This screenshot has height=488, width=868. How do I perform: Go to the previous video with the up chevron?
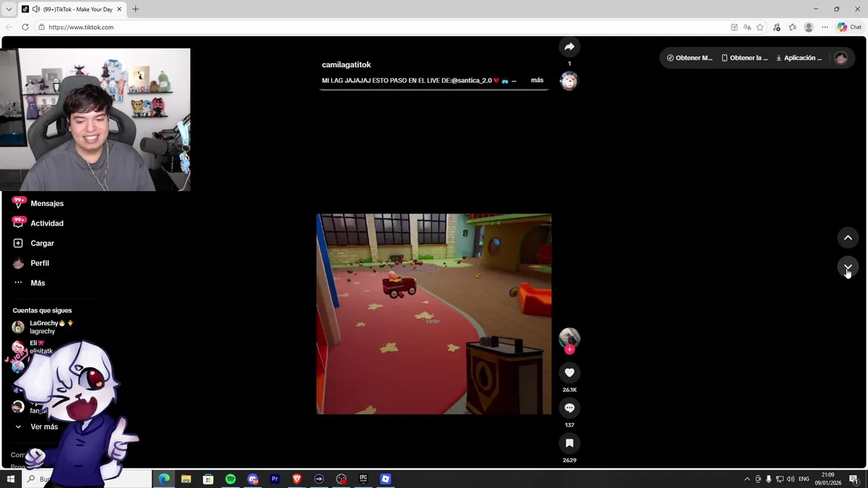coord(848,238)
